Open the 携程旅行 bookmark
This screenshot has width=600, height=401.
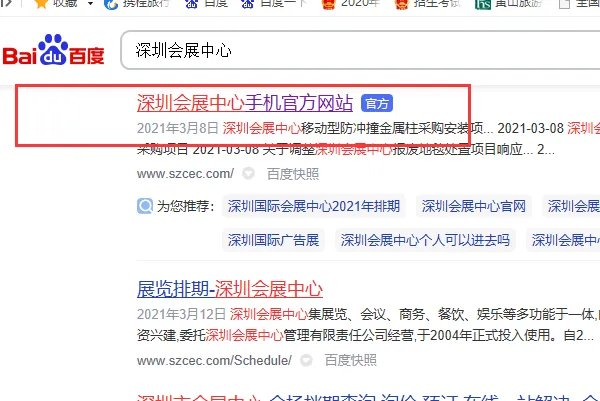click(x=136, y=4)
